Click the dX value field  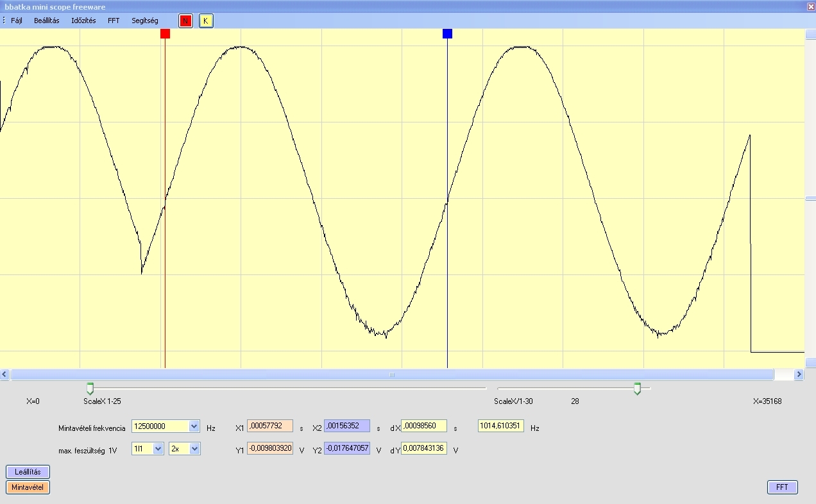(x=424, y=426)
